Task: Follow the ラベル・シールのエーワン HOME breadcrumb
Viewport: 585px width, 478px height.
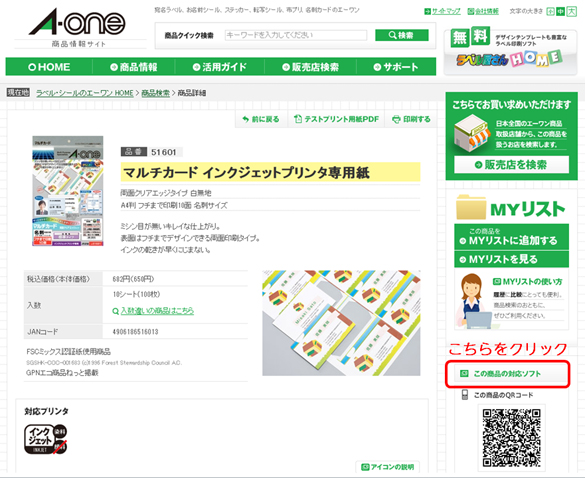Action: click(x=85, y=93)
